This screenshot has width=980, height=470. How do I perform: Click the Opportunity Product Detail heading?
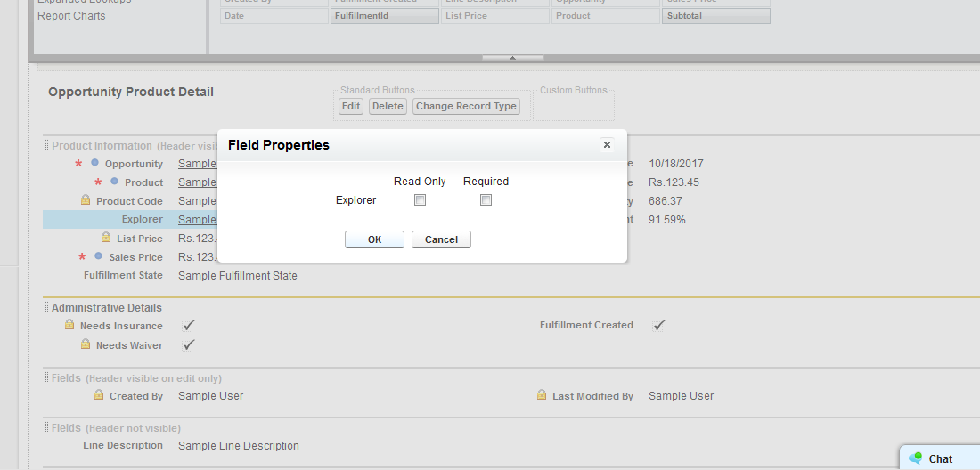tap(131, 92)
